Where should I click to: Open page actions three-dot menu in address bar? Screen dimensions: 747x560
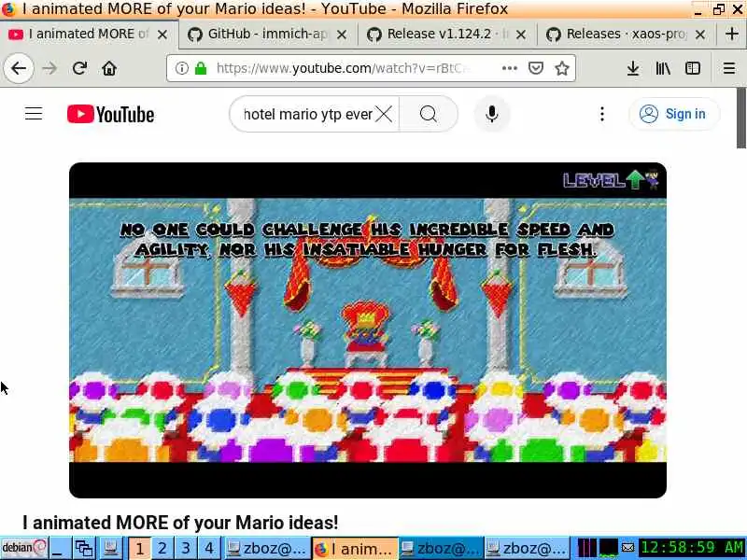509,68
